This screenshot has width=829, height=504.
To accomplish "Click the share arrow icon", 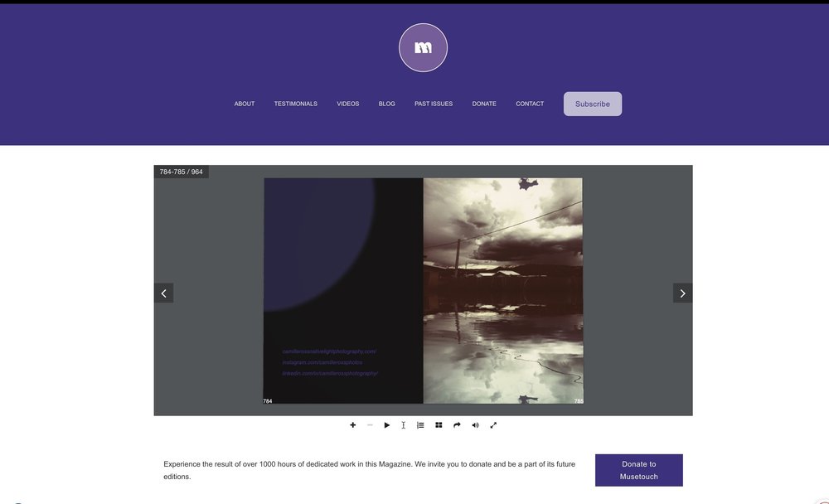I will 457,425.
